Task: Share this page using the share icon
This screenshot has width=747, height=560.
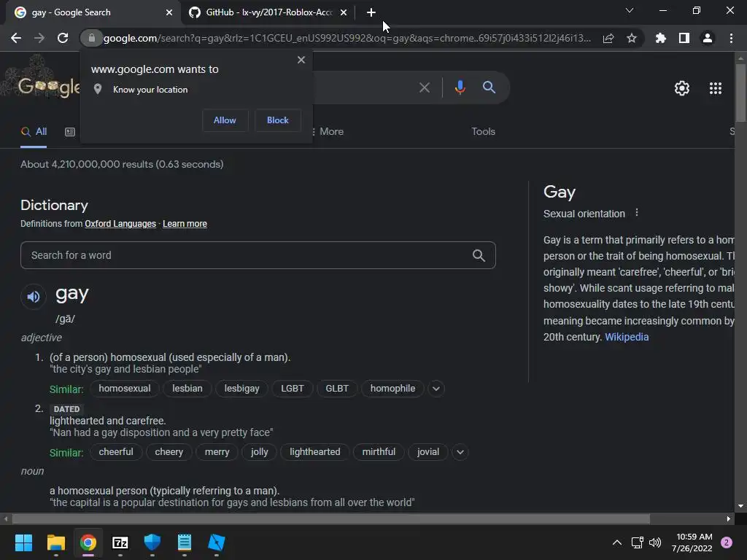Action: (x=608, y=38)
